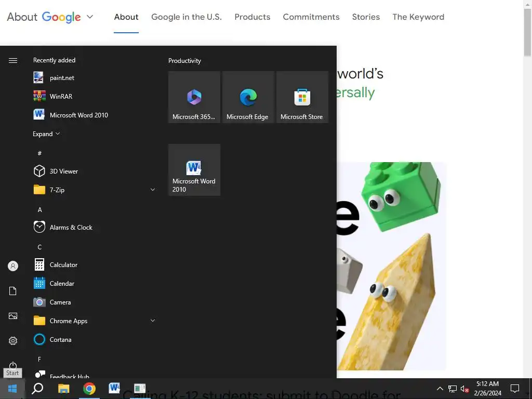Open Microsoft Word 2010 in Recently added list
The image size is (532, 399).
point(95,115)
